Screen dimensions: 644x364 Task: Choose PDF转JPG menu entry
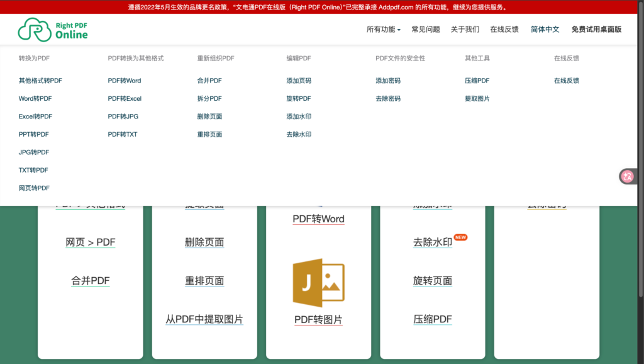[123, 117]
